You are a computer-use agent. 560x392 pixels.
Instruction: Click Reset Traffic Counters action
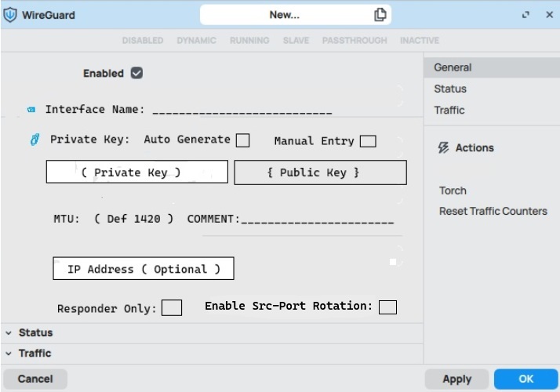pos(493,211)
